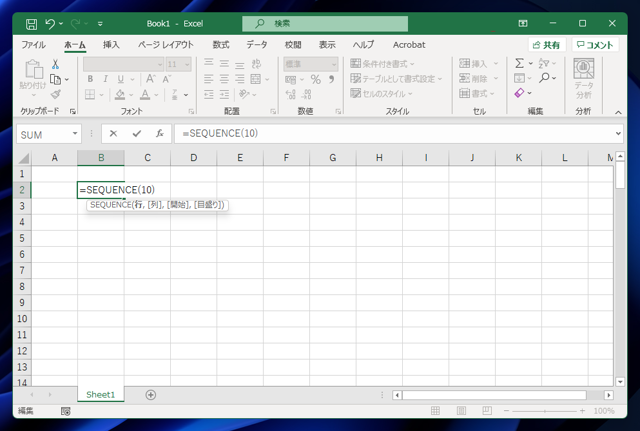Image resolution: width=640 pixels, height=431 pixels.
Task: Switch to the 挿入 tab
Action: point(111,45)
